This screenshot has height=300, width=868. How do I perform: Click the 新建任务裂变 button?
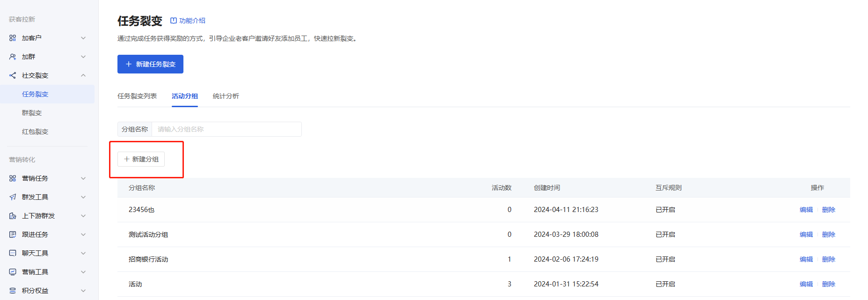(150, 64)
